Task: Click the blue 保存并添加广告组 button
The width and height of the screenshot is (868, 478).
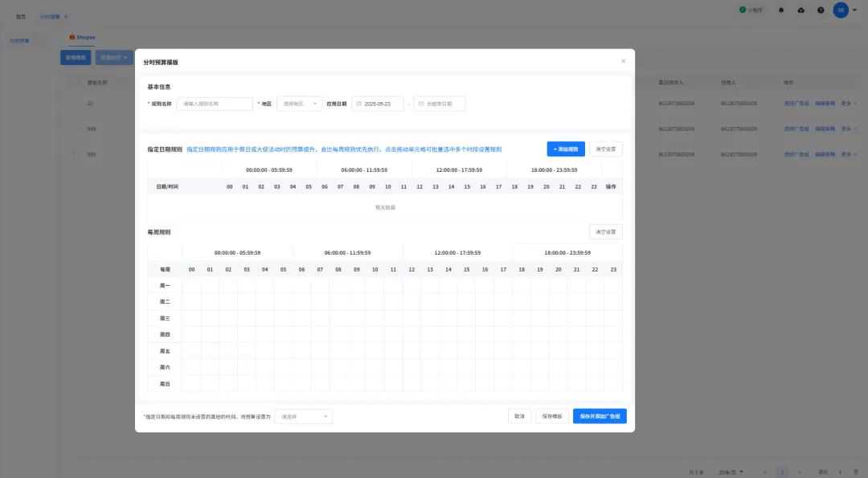Action: [x=600, y=416]
